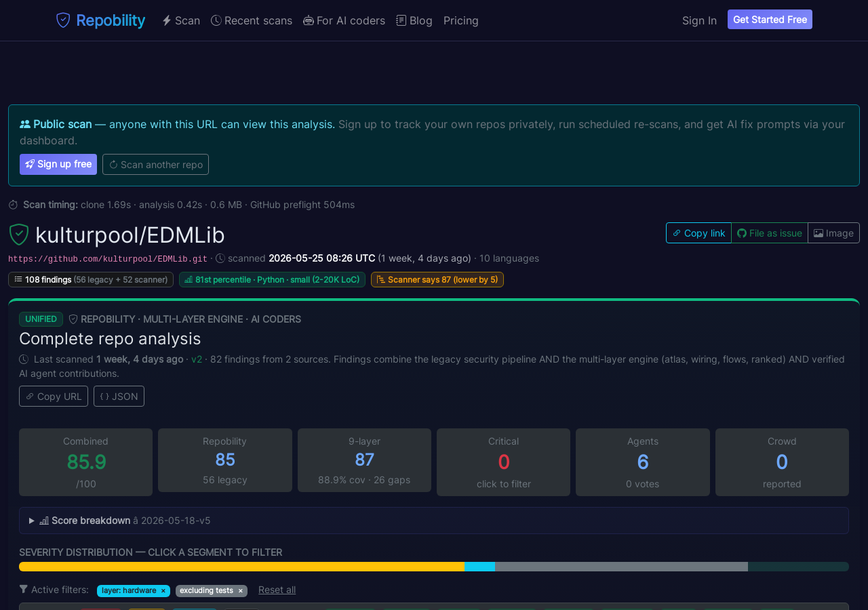This screenshot has height=610, width=868.
Task: Click the 9-layer 87 score card
Action: (x=364, y=460)
